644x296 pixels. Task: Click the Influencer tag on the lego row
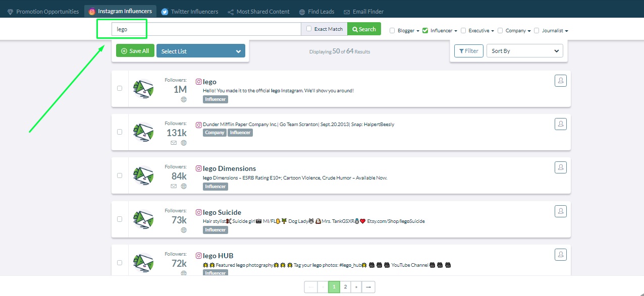(x=216, y=99)
